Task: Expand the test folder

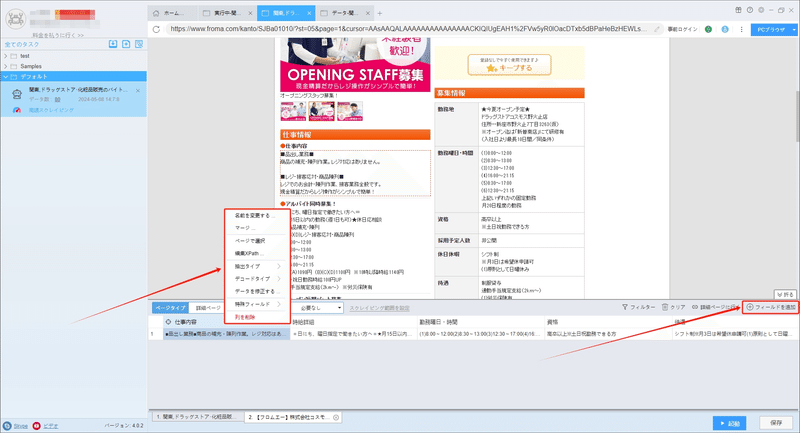Action: click(6, 56)
